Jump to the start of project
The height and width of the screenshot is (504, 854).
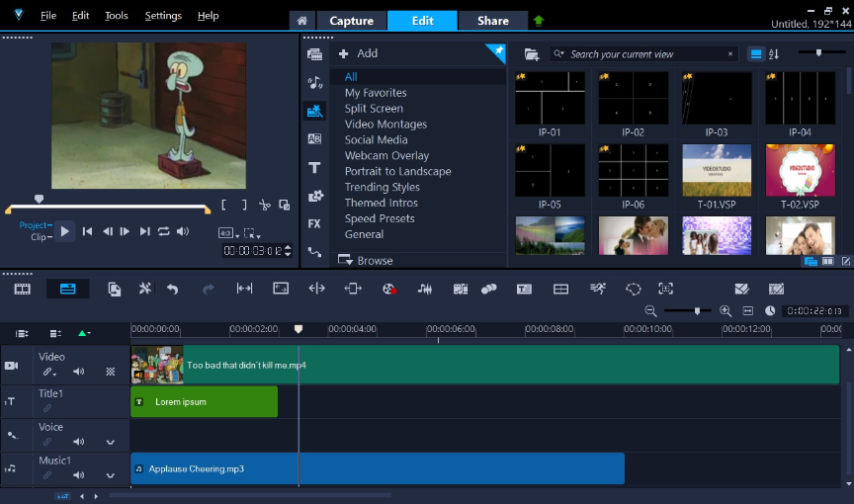87,231
